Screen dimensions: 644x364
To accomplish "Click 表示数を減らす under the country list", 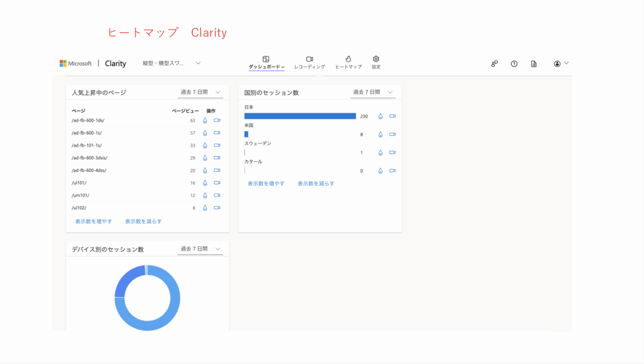I will click(x=316, y=184).
